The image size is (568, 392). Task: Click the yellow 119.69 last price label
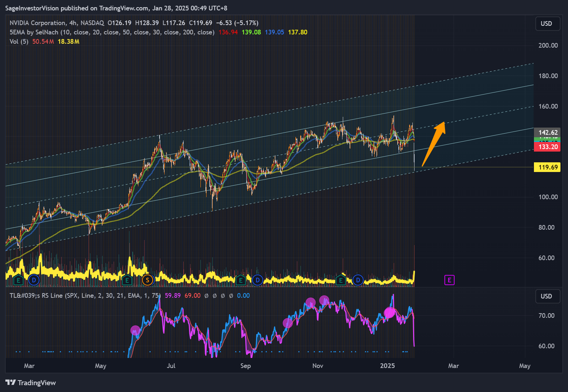tap(547, 167)
